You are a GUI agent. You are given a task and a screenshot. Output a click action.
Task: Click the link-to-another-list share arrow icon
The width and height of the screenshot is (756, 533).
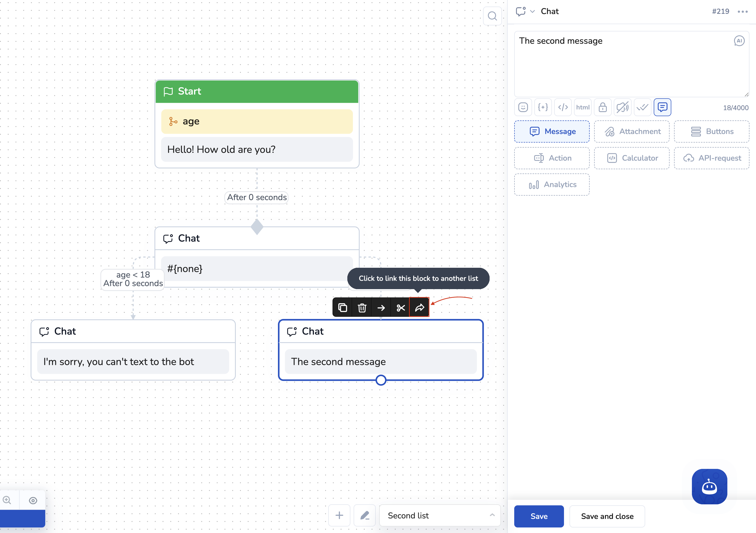419,308
